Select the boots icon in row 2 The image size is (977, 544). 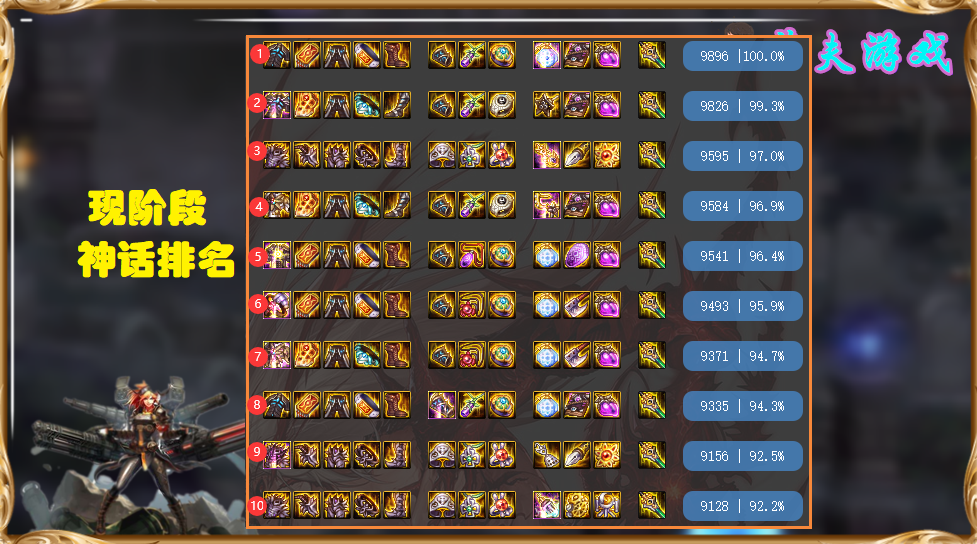[397, 105]
